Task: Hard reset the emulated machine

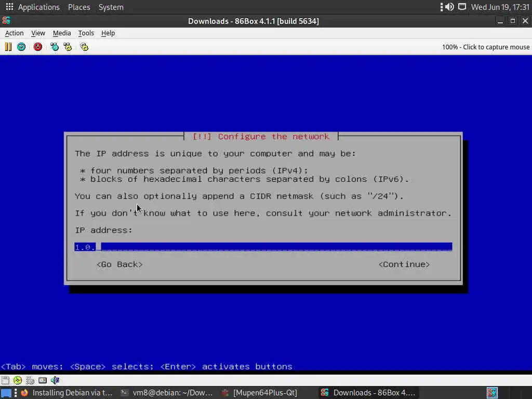Action: tap(21, 47)
